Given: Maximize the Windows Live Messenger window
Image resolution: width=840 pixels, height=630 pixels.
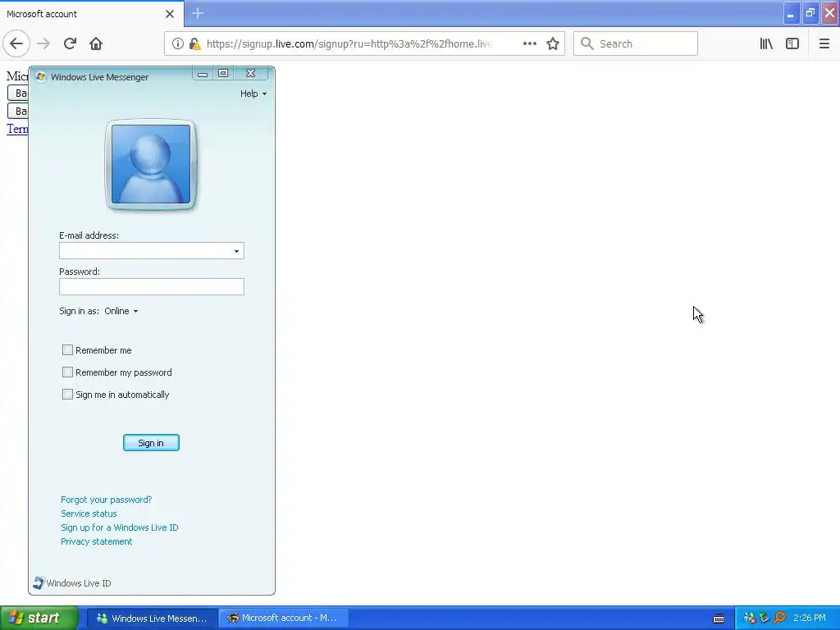Looking at the screenshot, I should tap(223, 73).
